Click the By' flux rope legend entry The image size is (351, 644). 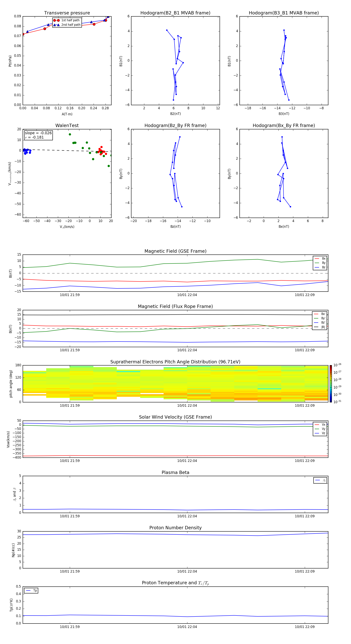320,318
